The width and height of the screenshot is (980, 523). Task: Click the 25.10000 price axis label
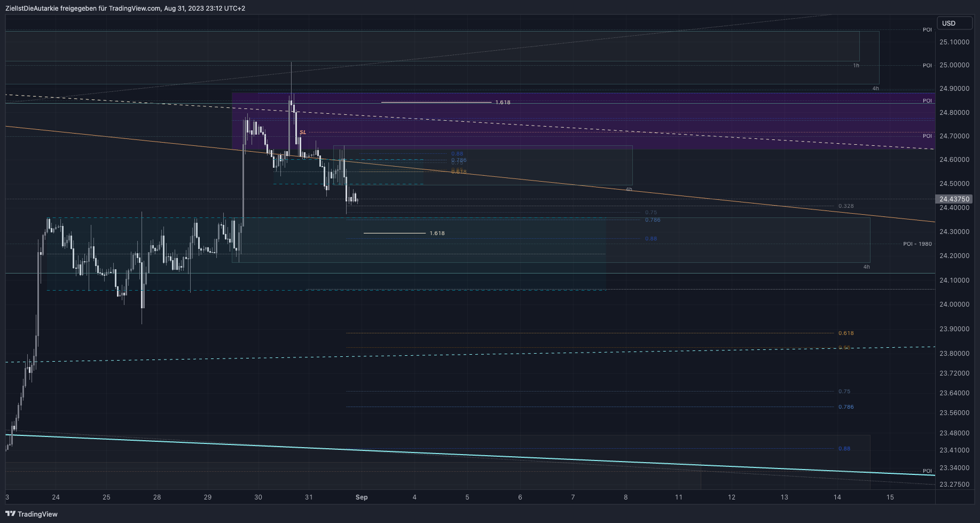click(954, 42)
